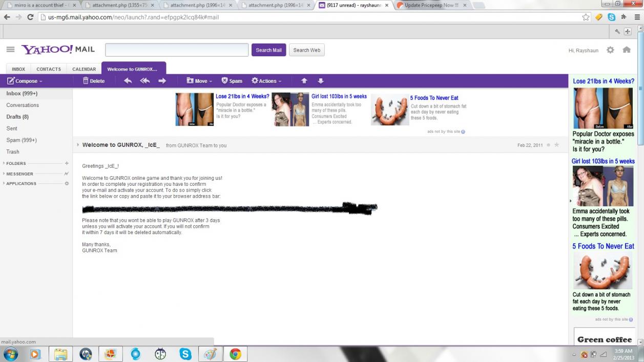Click the Yahoo home icon
The image size is (644, 362).
tap(627, 50)
